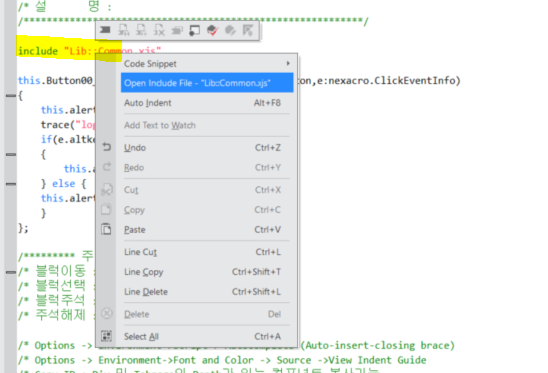The width and height of the screenshot is (548, 373).
Task: Click the if(e.altk code line
Action: (68, 139)
